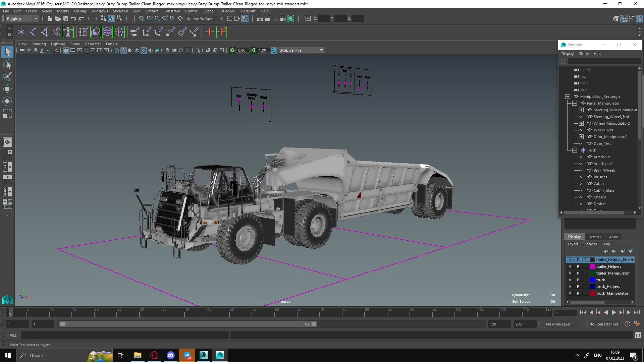Click the Save Scene disk icon
644x362 pixels.
click(x=65, y=19)
